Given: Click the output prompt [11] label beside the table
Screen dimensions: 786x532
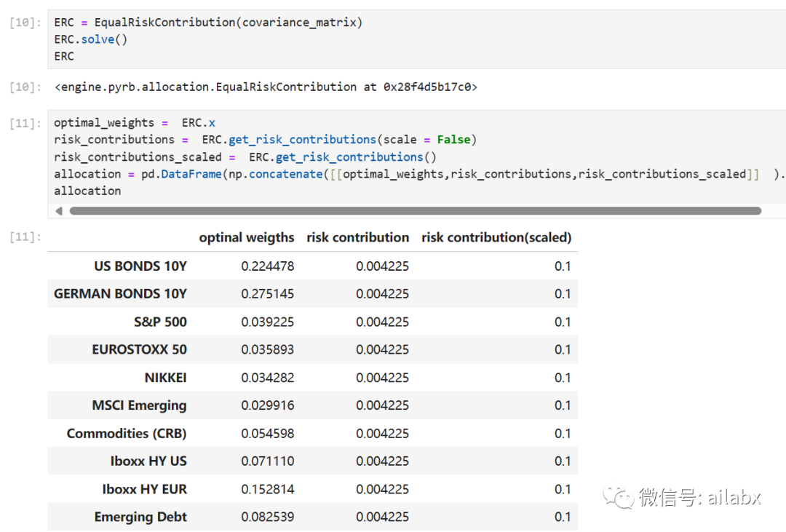Looking at the screenshot, I should click(x=25, y=237).
